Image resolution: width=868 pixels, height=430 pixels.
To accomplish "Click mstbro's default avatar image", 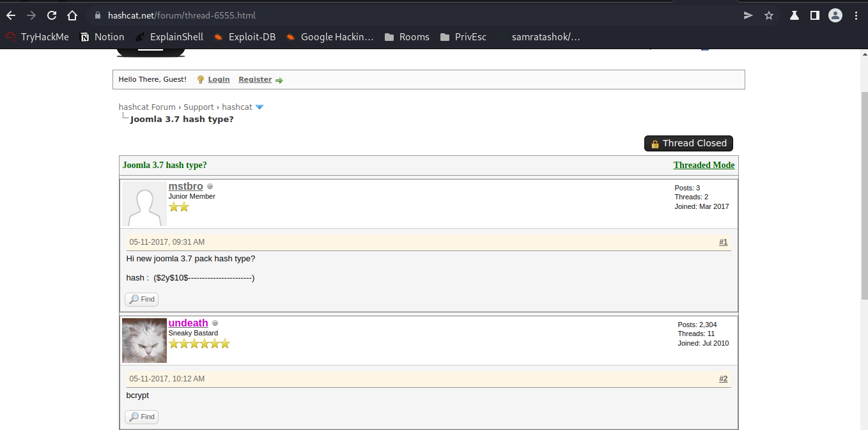I will click(x=144, y=204).
